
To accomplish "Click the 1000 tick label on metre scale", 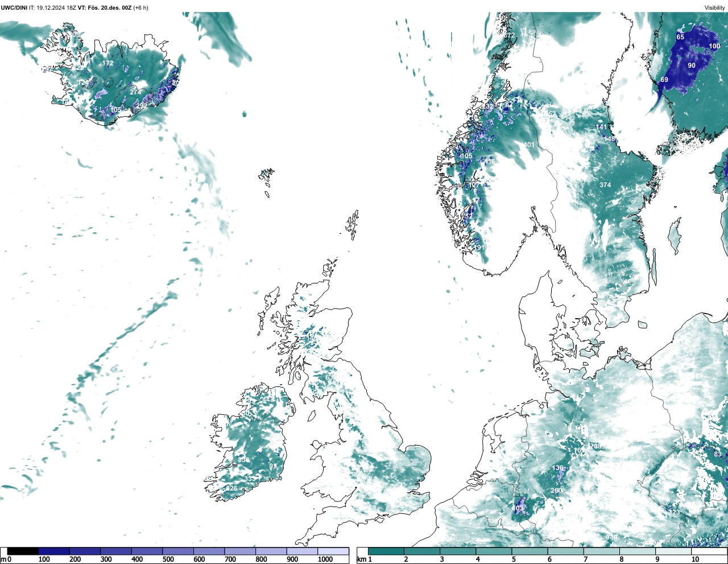I will point(325,559).
